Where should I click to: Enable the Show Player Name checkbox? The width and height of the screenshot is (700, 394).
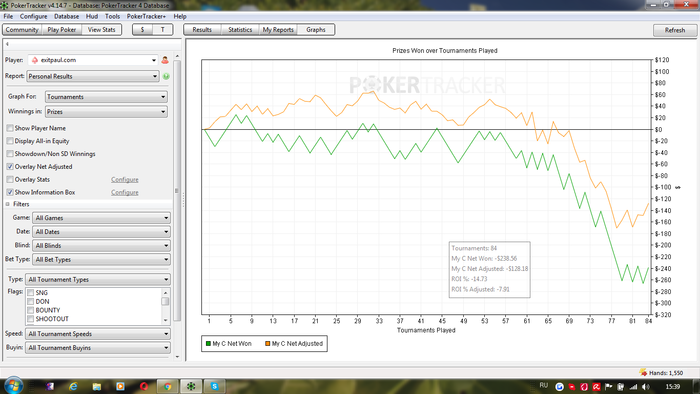[10, 128]
